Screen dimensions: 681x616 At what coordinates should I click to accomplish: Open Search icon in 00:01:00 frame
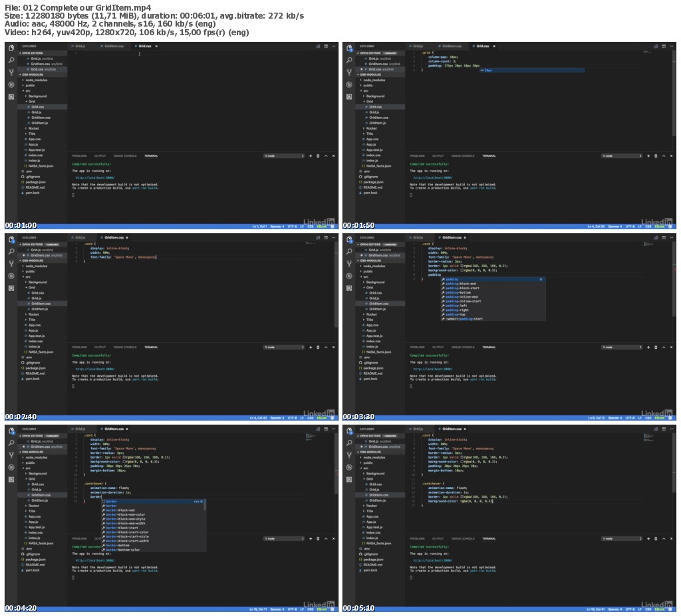click(11, 60)
